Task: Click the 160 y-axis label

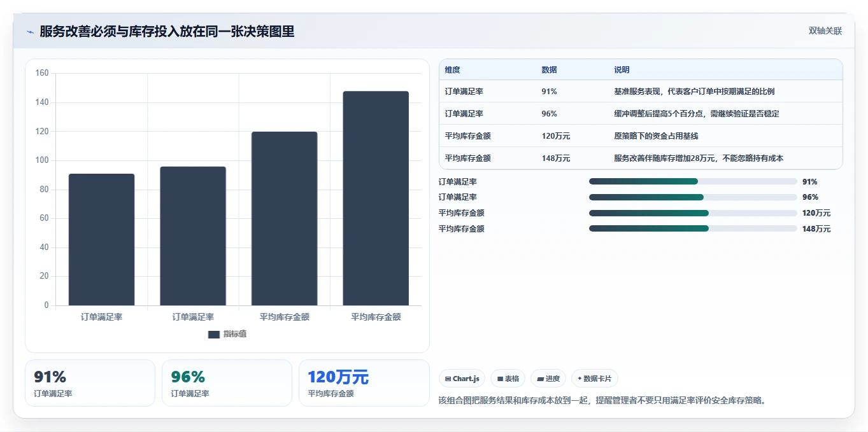Action: (42, 73)
